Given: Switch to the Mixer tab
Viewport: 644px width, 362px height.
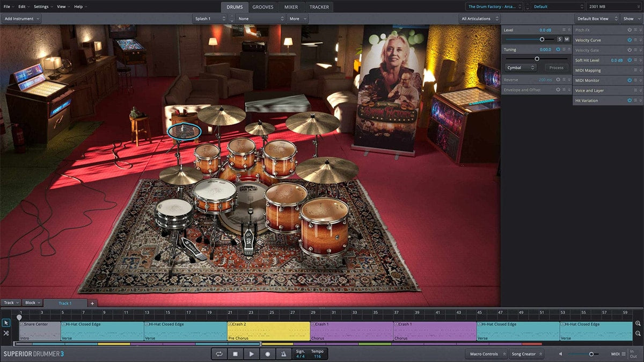Looking at the screenshot, I should coord(291,7).
